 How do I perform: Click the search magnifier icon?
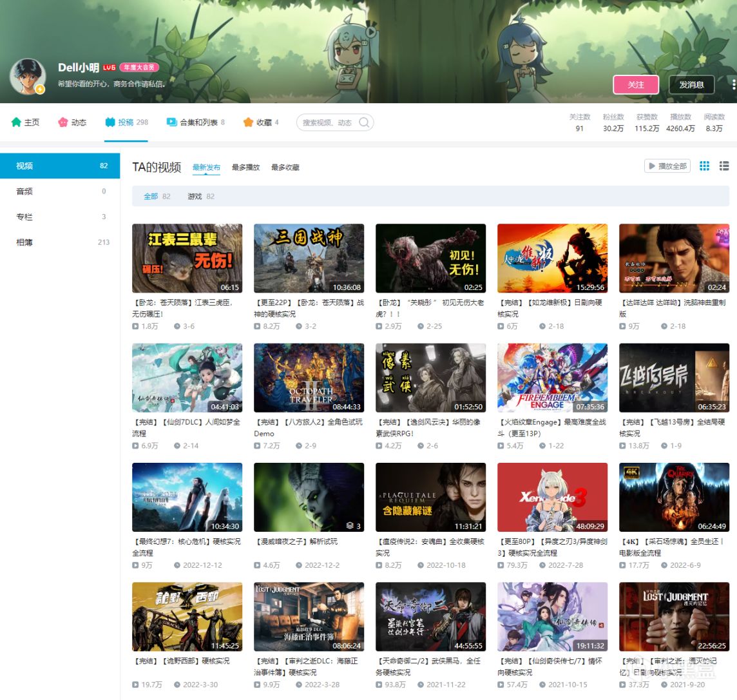point(364,122)
